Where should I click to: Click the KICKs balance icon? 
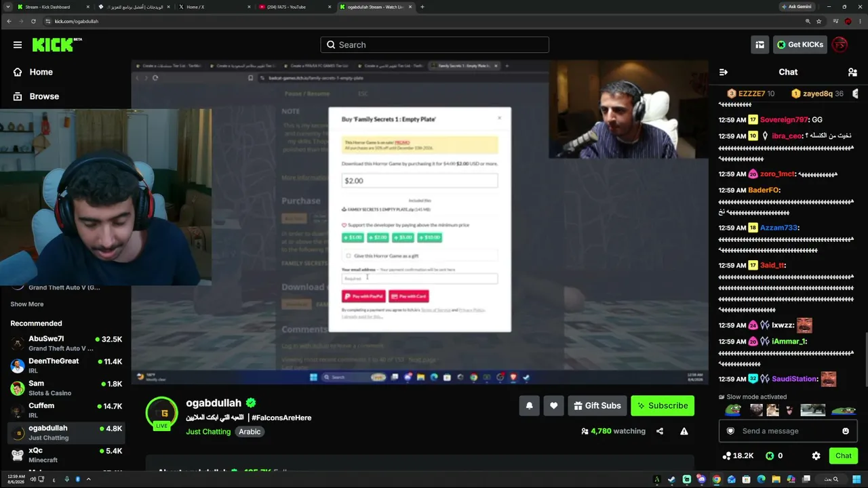pyautogui.click(x=770, y=456)
